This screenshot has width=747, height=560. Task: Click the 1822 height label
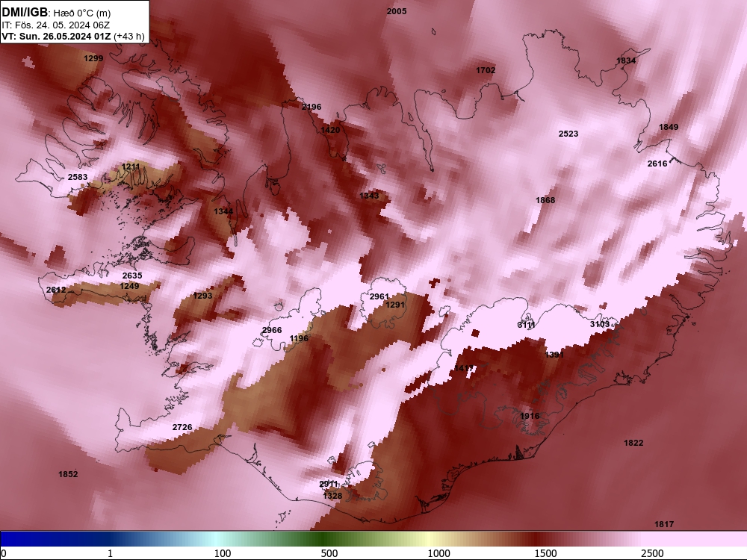click(633, 444)
